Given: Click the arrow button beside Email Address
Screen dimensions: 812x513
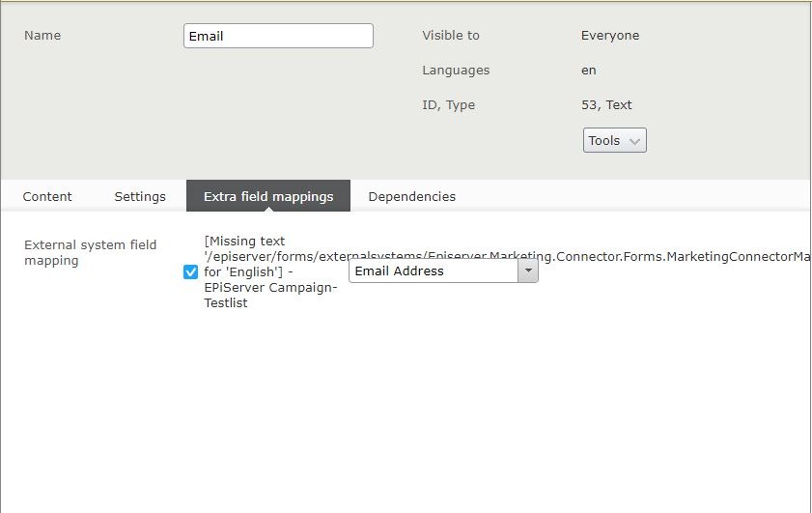Looking at the screenshot, I should coord(528,271).
